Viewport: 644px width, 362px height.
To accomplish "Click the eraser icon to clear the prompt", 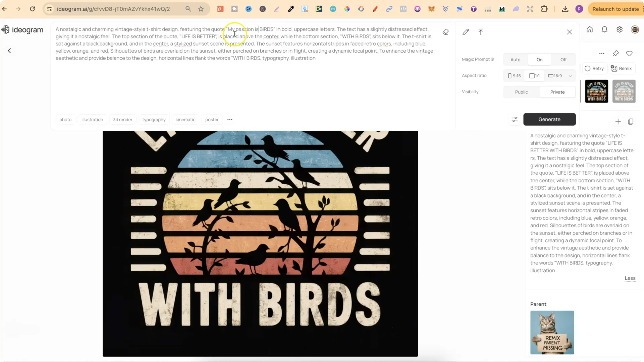I will tap(445, 32).
